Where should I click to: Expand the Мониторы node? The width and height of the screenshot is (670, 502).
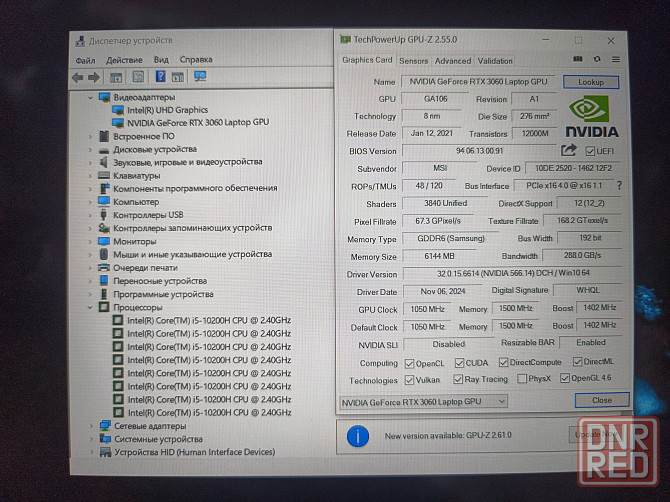tap(90, 242)
